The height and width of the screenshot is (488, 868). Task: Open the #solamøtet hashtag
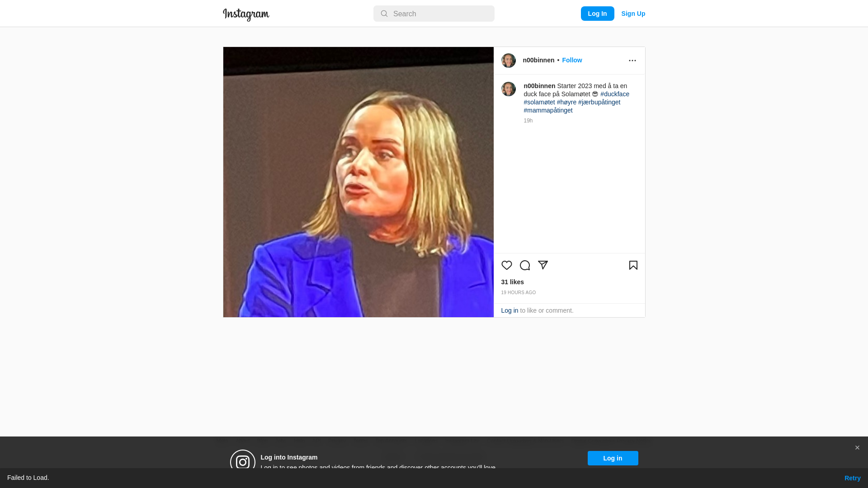pos(539,102)
